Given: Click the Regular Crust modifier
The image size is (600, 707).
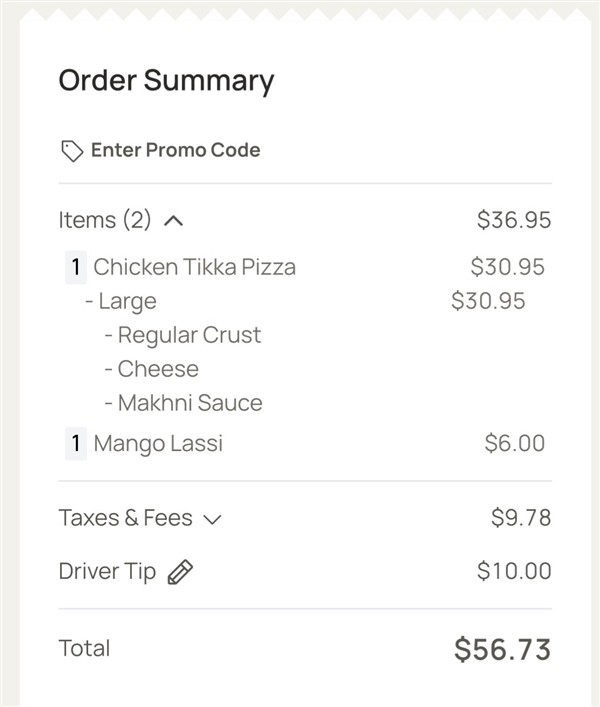Looking at the screenshot, I should point(183,335).
